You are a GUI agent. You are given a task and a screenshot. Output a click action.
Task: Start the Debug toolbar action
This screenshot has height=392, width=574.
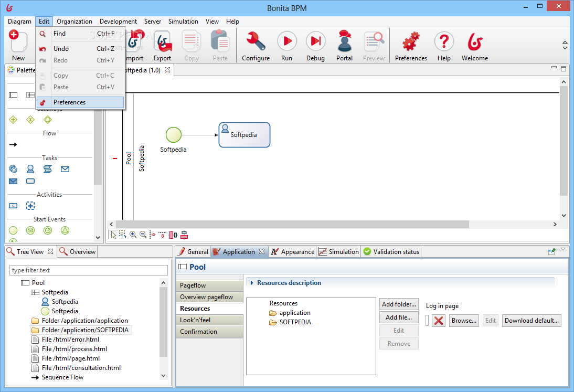coord(315,45)
